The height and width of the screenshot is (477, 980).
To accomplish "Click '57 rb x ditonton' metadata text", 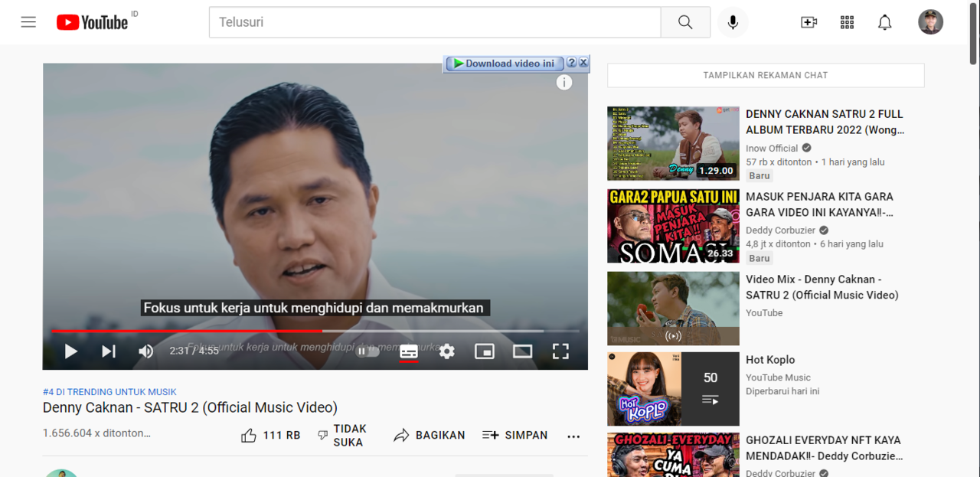I will click(779, 162).
